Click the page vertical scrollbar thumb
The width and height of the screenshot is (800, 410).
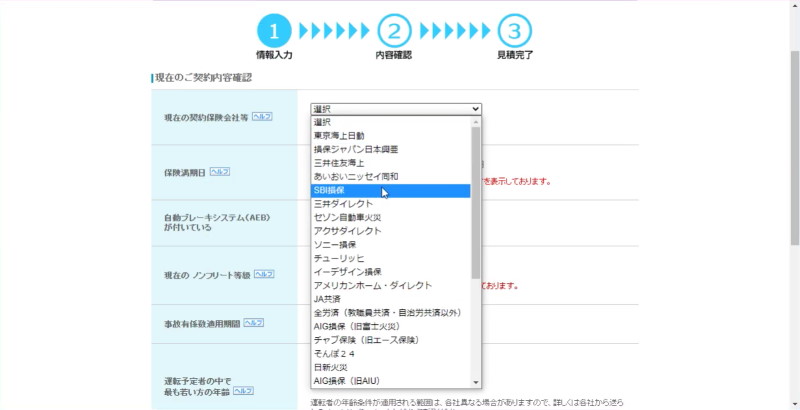(x=795, y=148)
